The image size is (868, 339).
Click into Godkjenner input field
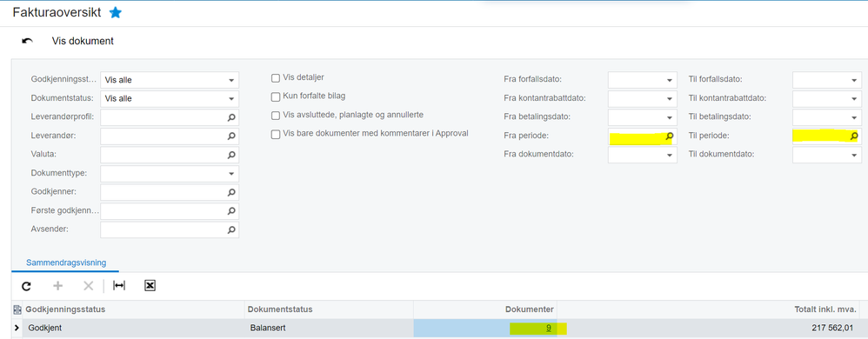pyautogui.click(x=170, y=192)
